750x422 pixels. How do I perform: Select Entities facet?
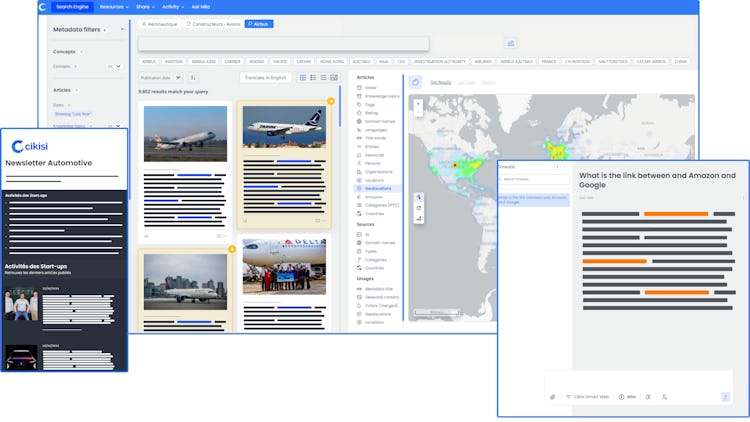[368, 147]
